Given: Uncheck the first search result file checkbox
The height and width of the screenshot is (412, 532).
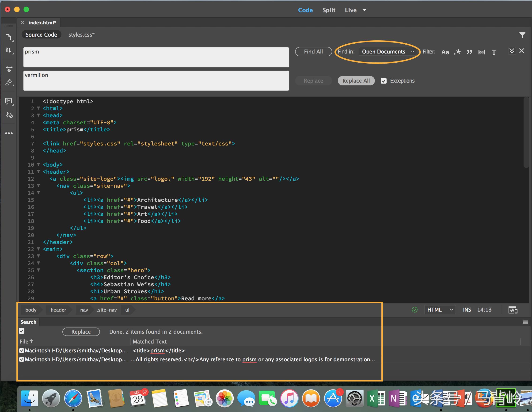Looking at the screenshot, I should [x=22, y=350].
